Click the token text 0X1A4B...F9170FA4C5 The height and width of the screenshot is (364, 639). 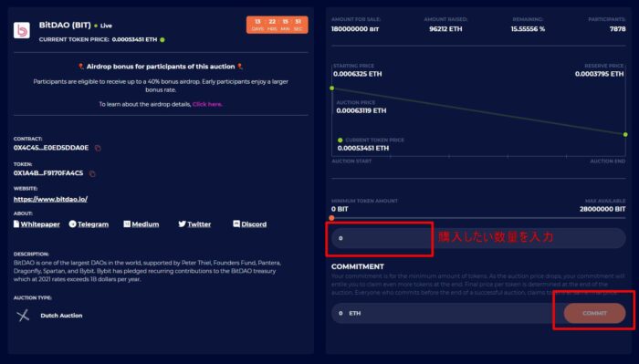(48, 173)
